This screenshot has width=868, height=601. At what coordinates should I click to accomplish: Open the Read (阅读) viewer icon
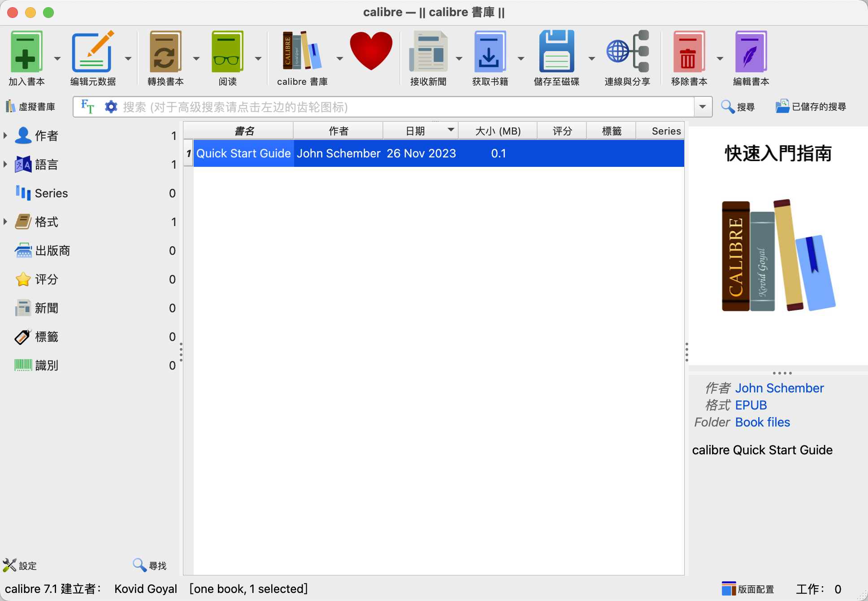pyautogui.click(x=227, y=52)
